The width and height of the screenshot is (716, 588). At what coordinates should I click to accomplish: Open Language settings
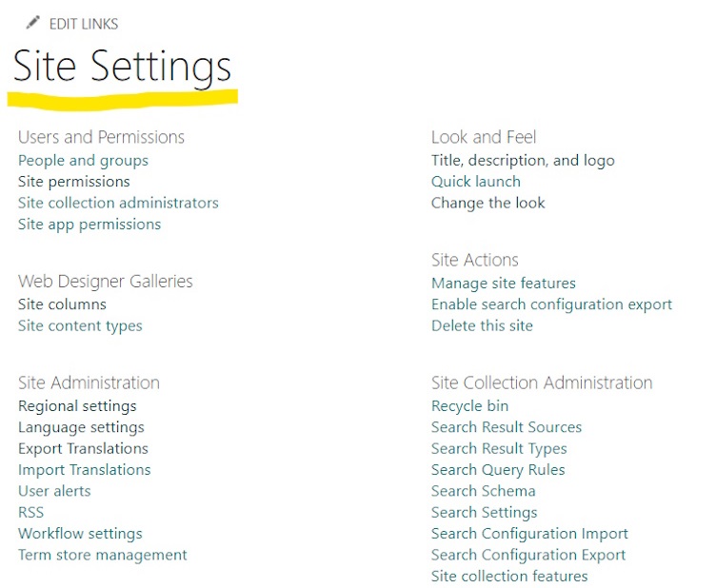tap(81, 427)
